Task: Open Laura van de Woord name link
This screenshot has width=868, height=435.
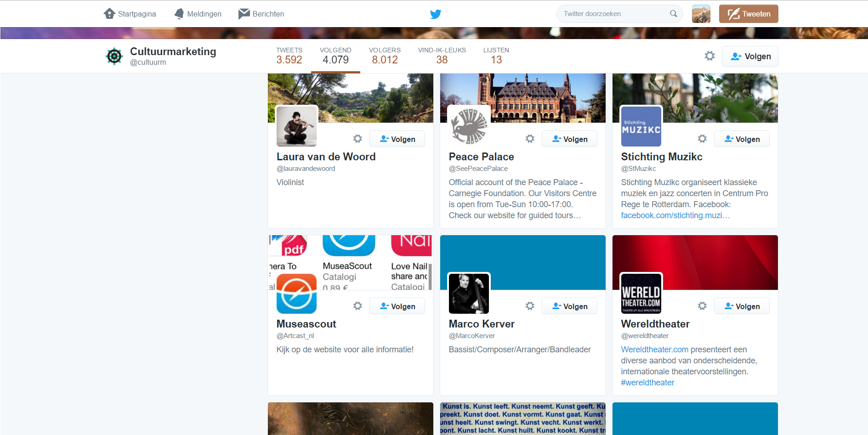Action: tap(326, 157)
